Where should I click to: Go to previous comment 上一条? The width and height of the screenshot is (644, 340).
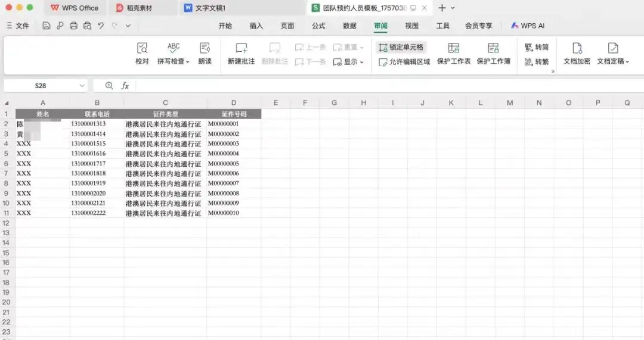pos(311,48)
